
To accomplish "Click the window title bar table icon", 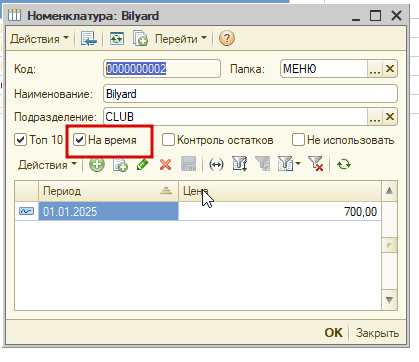I will point(14,15).
